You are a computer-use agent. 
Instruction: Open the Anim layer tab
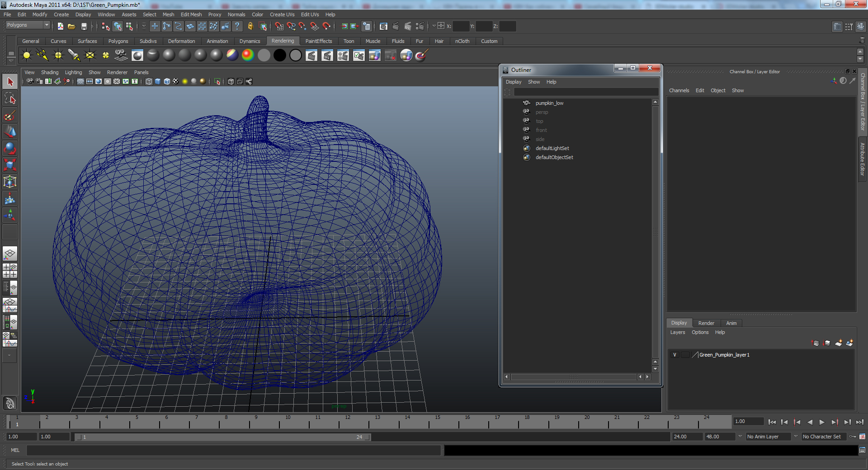pyautogui.click(x=731, y=323)
